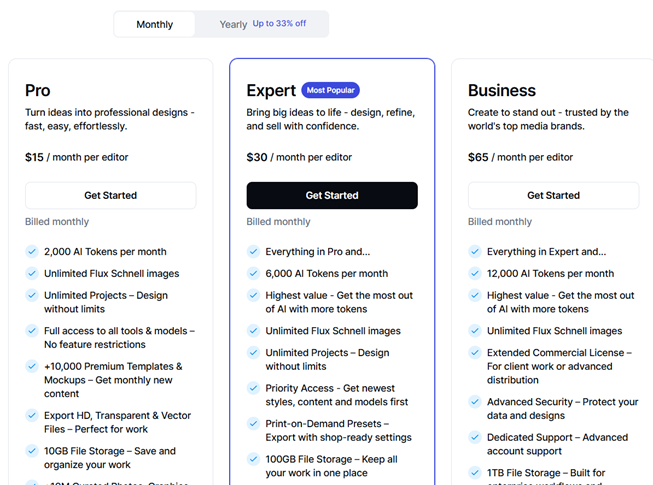Click checkmark icon beside 12,000 AI Tokens
This screenshot has height=485, width=653.
tap(475, 273)
